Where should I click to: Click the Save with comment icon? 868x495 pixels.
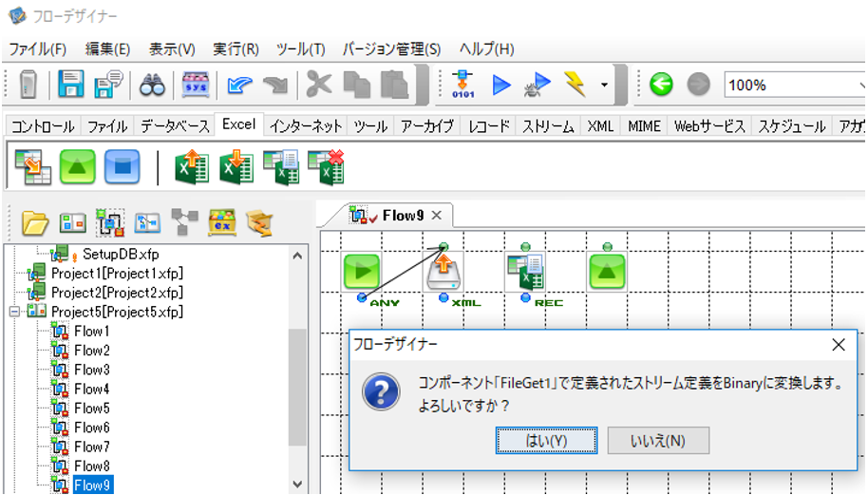[107, 85]
